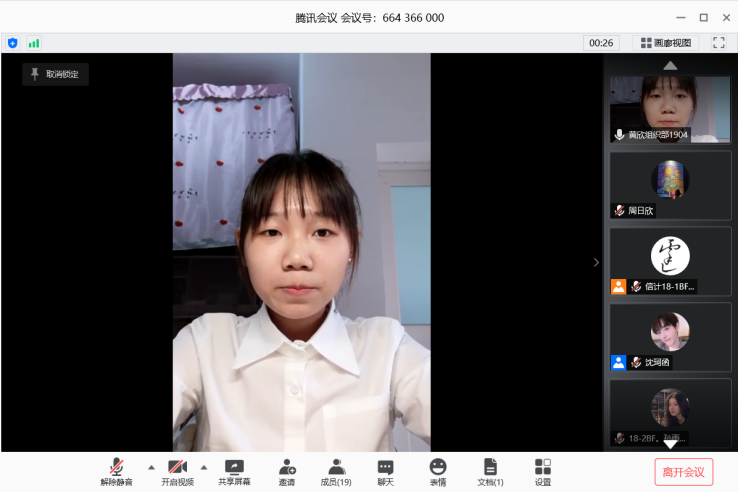Open the 表情 emoji reactions
Screen dimensions: 738x492
(438, 471)
